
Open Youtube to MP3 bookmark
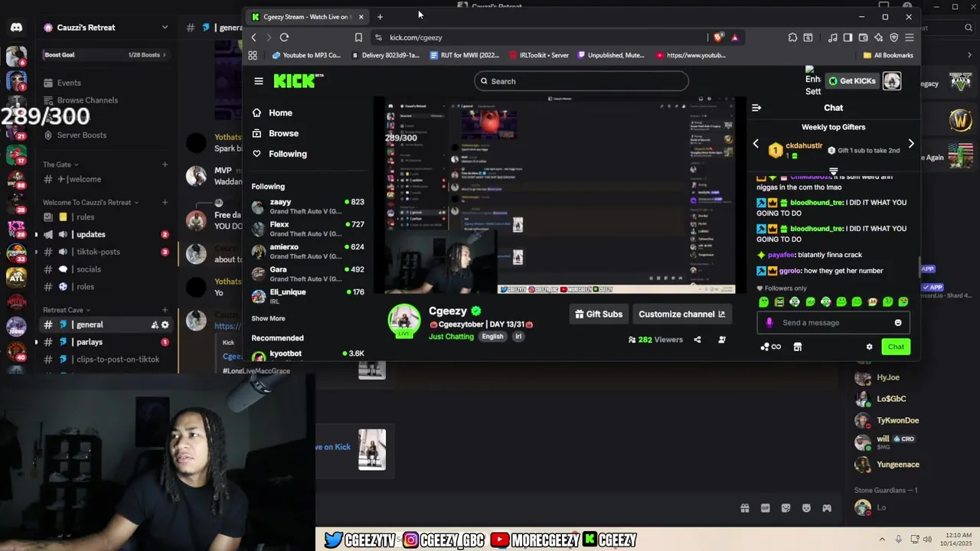click(306, 55)
